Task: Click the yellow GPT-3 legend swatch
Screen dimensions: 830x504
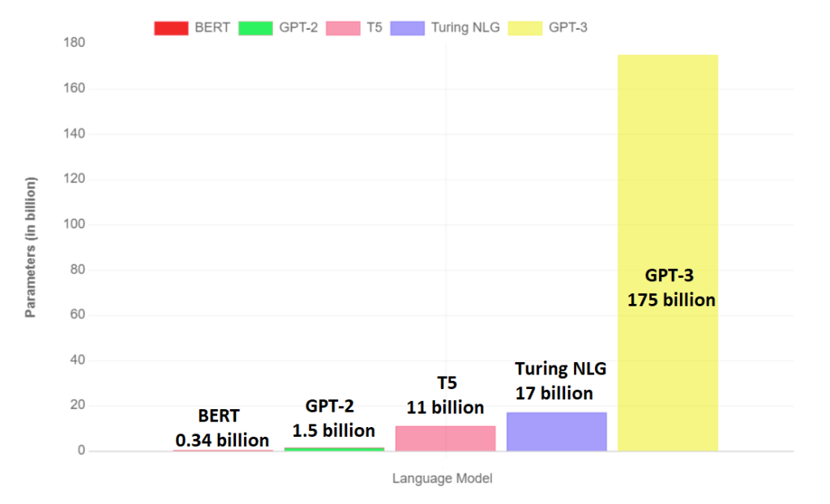Action: click(x=525, y=28)
